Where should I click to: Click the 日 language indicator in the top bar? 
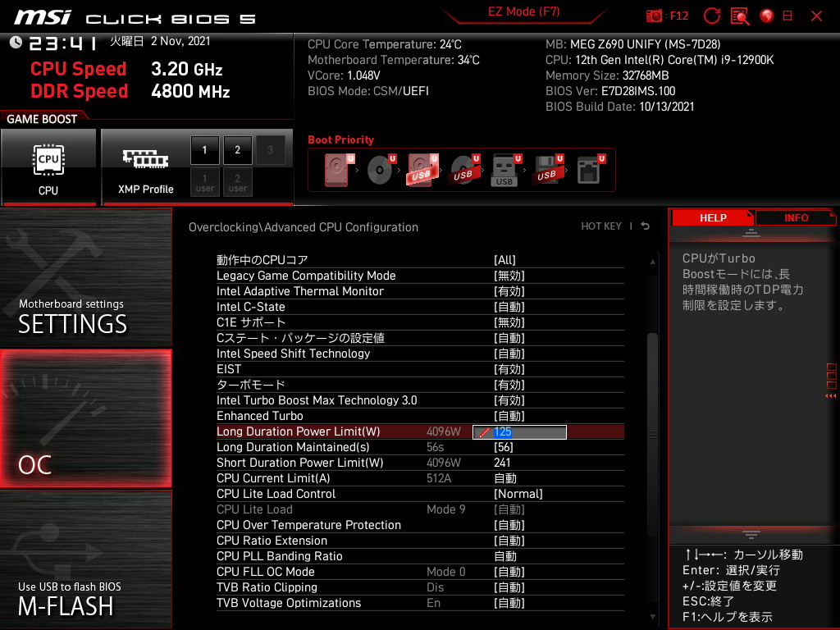tap(787, 16)
